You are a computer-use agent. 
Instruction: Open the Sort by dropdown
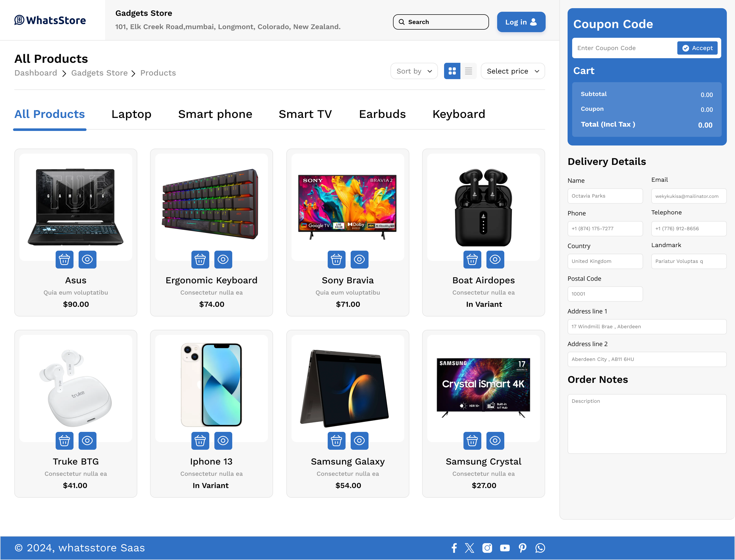click(x=414, y=71)
